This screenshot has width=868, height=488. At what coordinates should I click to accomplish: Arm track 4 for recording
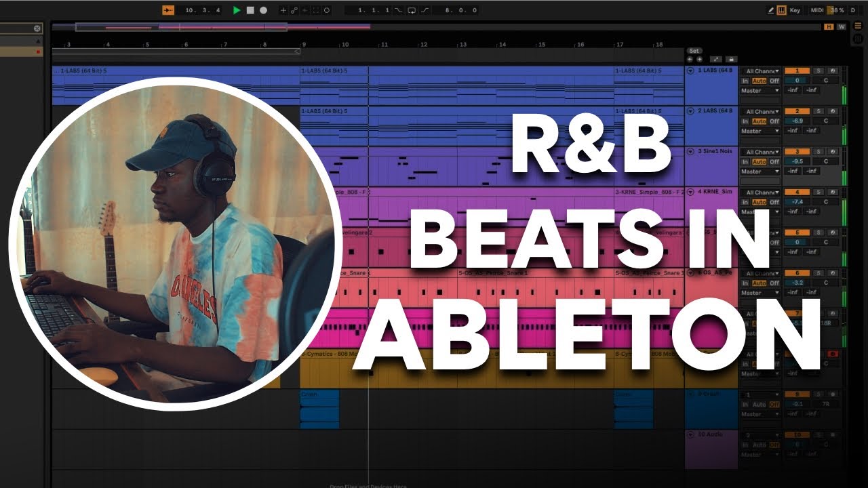click(x=833, y=192)
